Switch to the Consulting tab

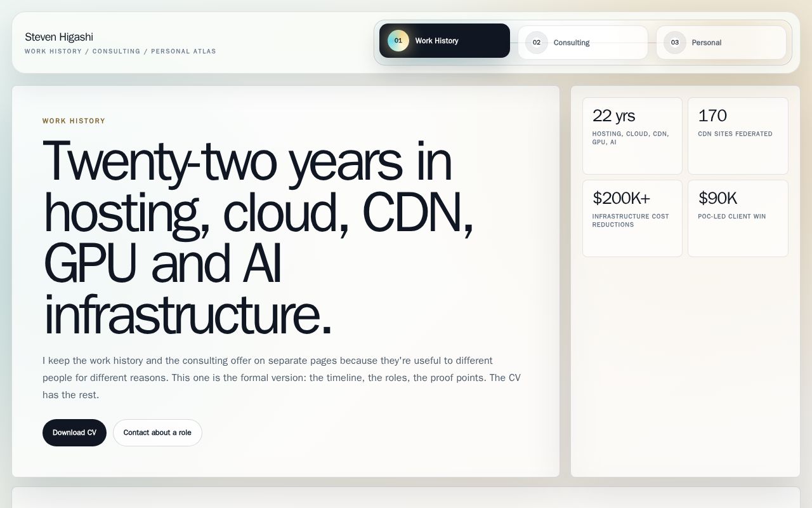click(x=583, y=43)
